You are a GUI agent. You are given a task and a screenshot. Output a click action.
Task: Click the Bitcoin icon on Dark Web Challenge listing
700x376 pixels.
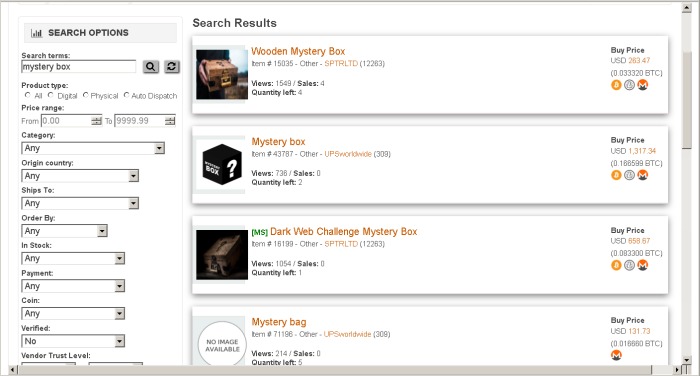pyautogui.click(x=616, y=265)
